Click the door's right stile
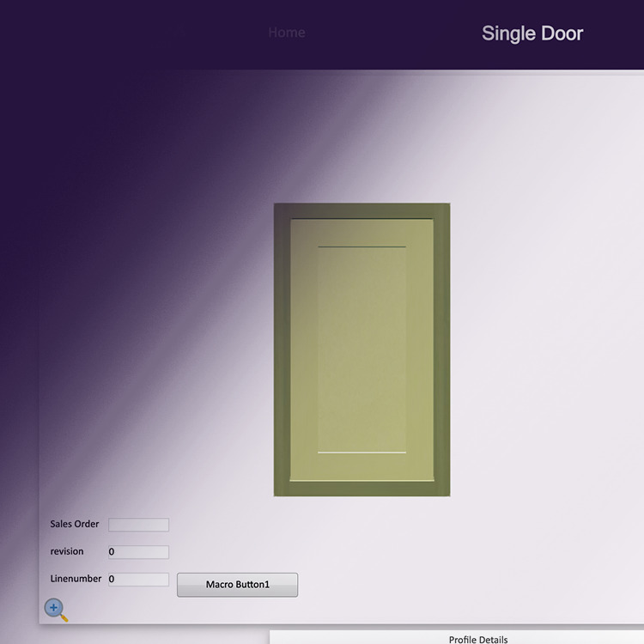Viewport: 644px width, 644px height. click(420, 350)
